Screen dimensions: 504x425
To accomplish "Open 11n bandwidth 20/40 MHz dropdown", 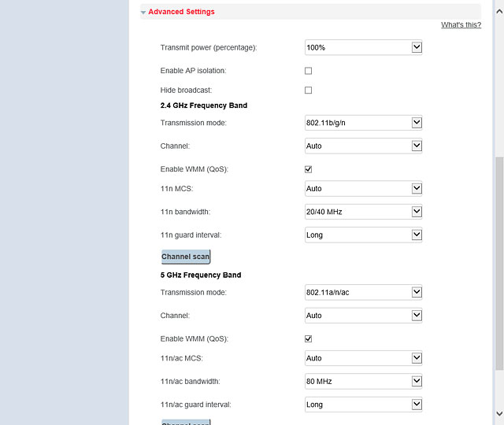I will pyautogui.click(x=363, y=212).
